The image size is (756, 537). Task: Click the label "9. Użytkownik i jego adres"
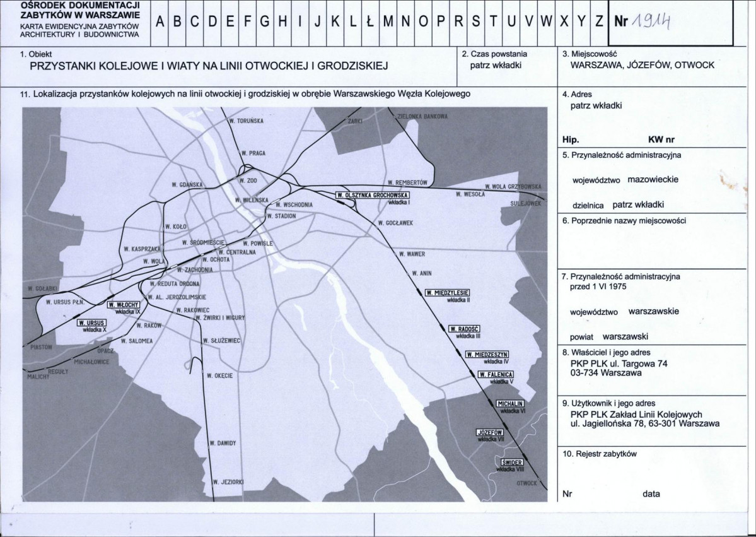[608, 403]
